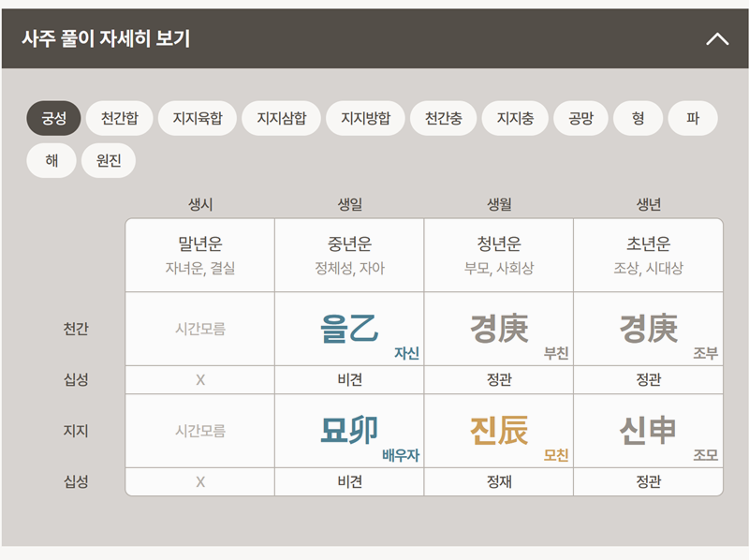Click the 생일 column header
The image size is (749, 560).
[349, 204]
